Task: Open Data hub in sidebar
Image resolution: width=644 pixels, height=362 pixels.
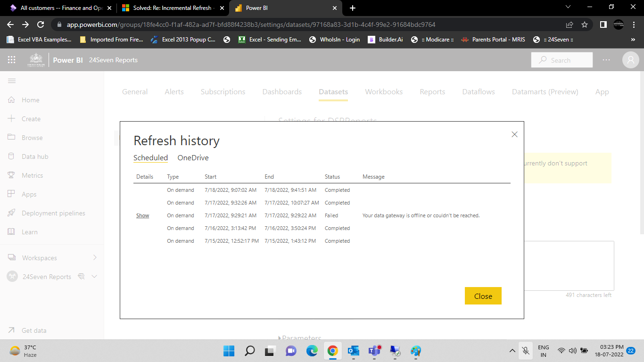Action: click(x=35, y=156)
